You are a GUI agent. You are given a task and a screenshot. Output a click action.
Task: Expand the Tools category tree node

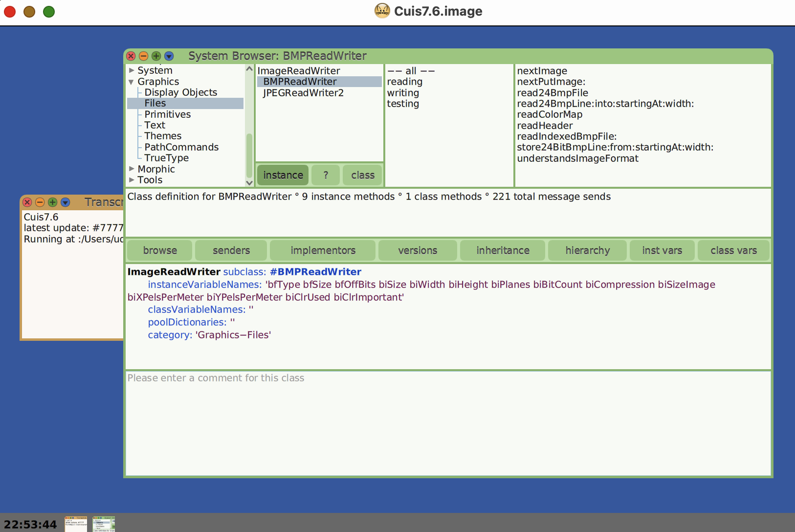pyautogui.click(x=132, y=180)
